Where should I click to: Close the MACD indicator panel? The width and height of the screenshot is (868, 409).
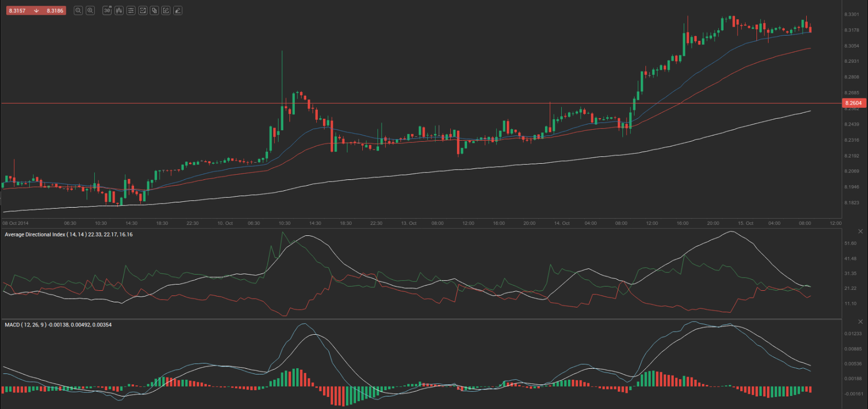point(860,322)
